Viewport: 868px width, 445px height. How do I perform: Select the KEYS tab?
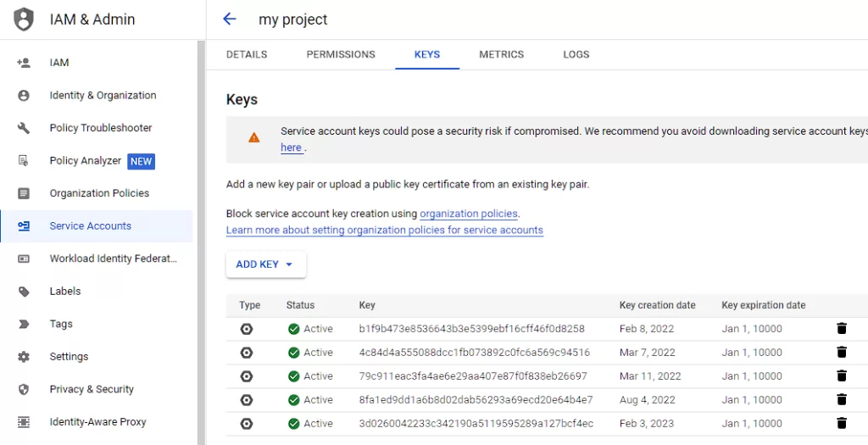427,54
